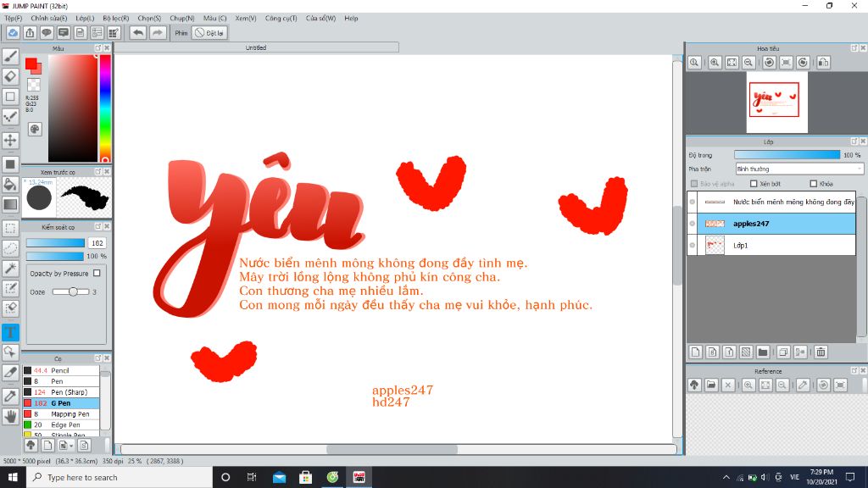Viewport: 868px width, 488px height.
Task: Hide the Nước biển text layer
Action: (693, 202)
